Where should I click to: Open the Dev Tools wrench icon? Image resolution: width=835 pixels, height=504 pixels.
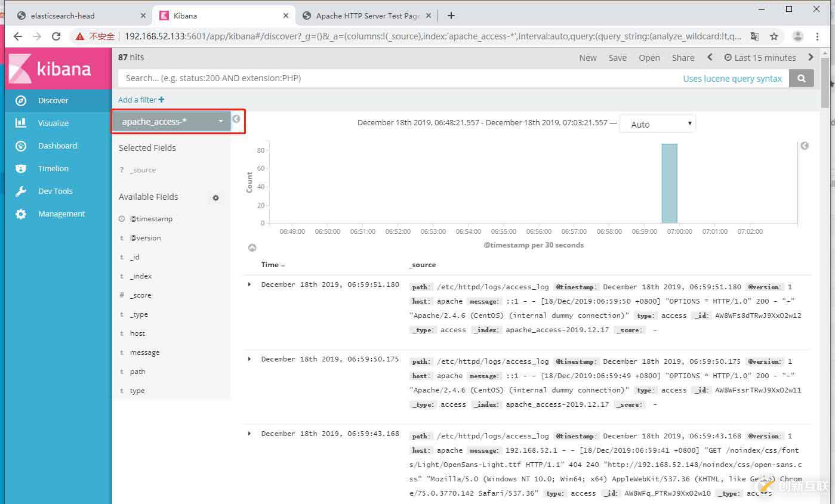pos(21,191)
